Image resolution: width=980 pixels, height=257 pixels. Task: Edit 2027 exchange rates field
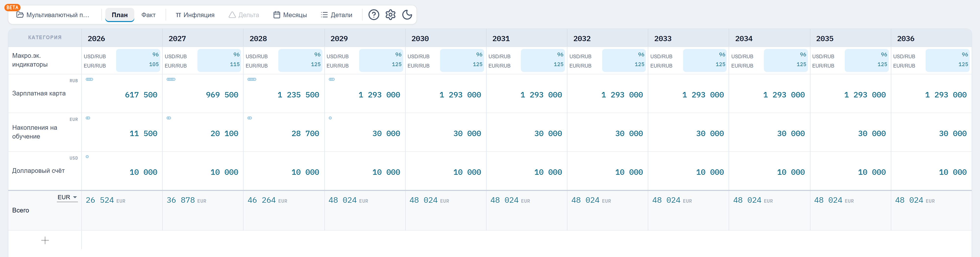pos(219,60)
